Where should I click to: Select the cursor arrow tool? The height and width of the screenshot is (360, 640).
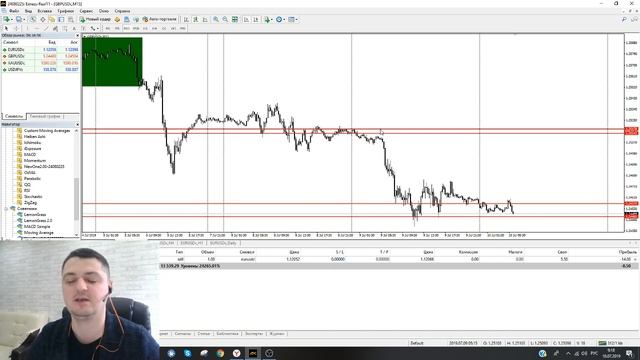(6, 28)
